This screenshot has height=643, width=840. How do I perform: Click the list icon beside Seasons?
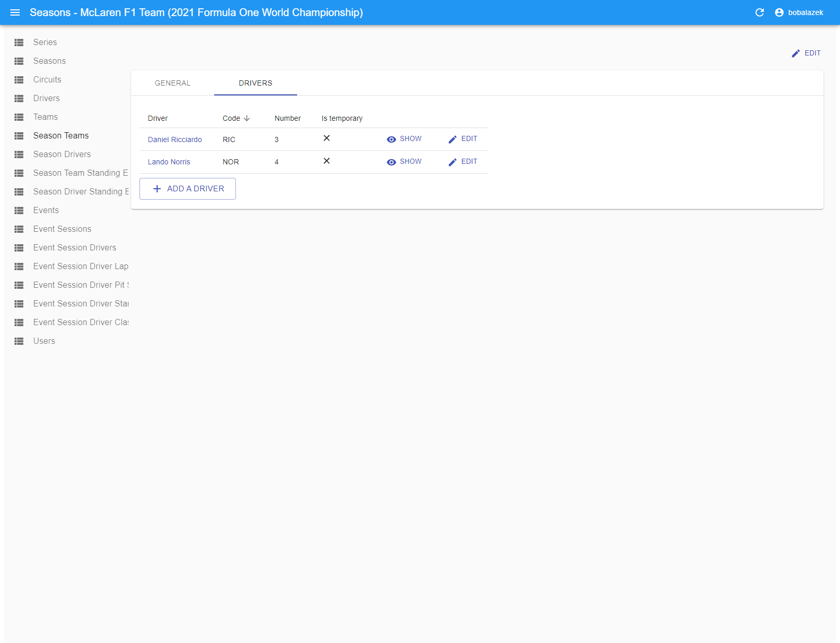(19, 61)
